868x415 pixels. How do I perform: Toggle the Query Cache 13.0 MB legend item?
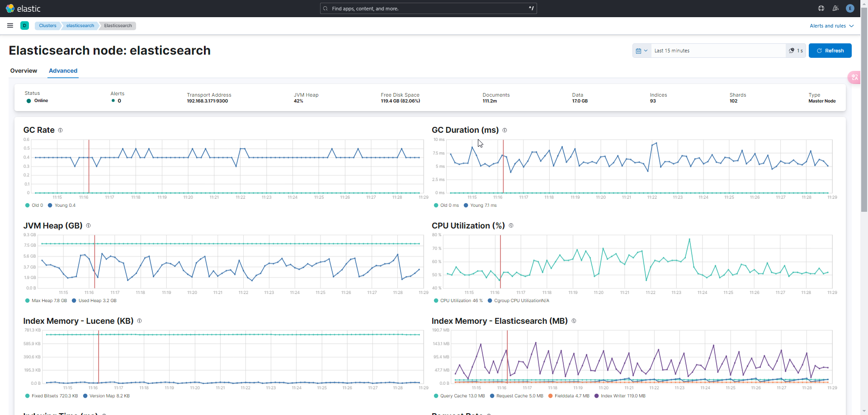[459, 396]
